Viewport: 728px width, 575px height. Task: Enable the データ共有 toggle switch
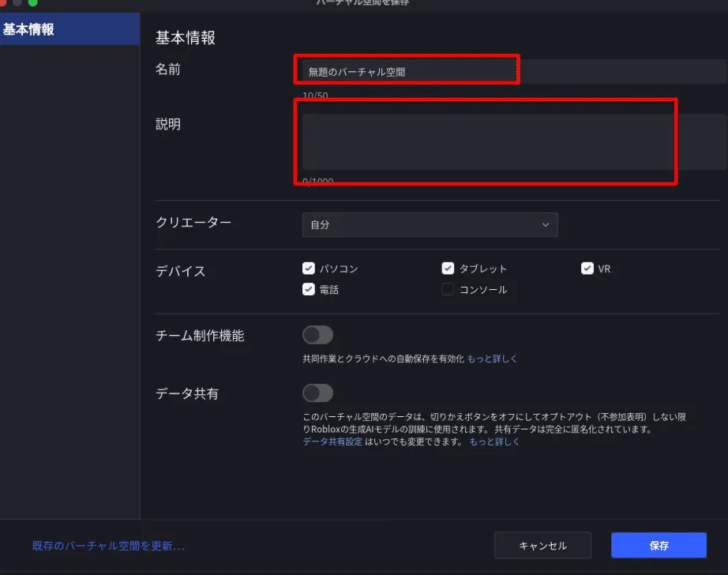tap(317, 393)
